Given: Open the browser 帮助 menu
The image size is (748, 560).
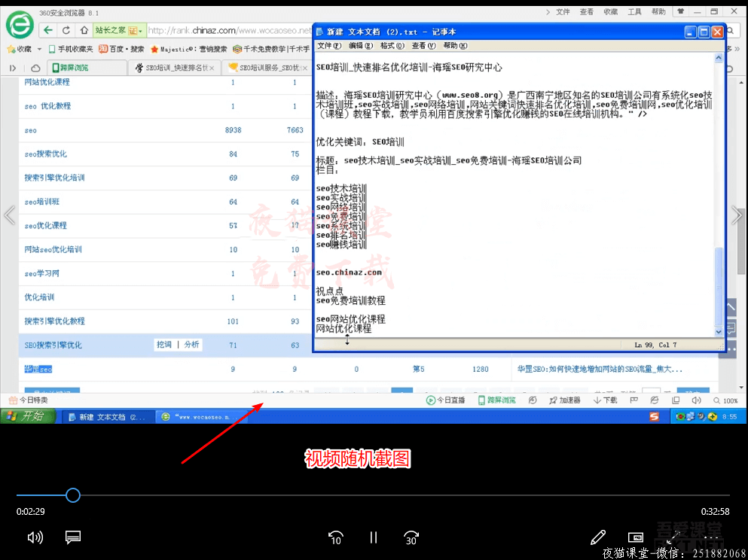Looking at the screenshot, I should tap(658, 12).
